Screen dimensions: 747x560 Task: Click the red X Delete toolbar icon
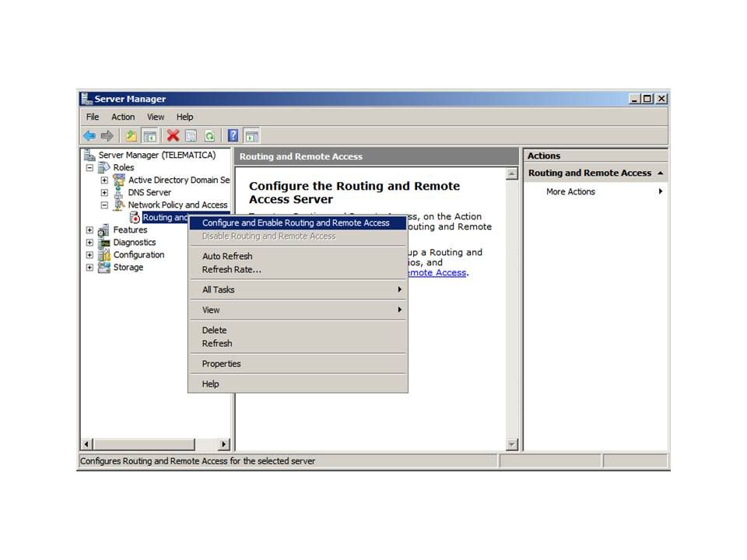pyautogui.click(x=173, y=136)
